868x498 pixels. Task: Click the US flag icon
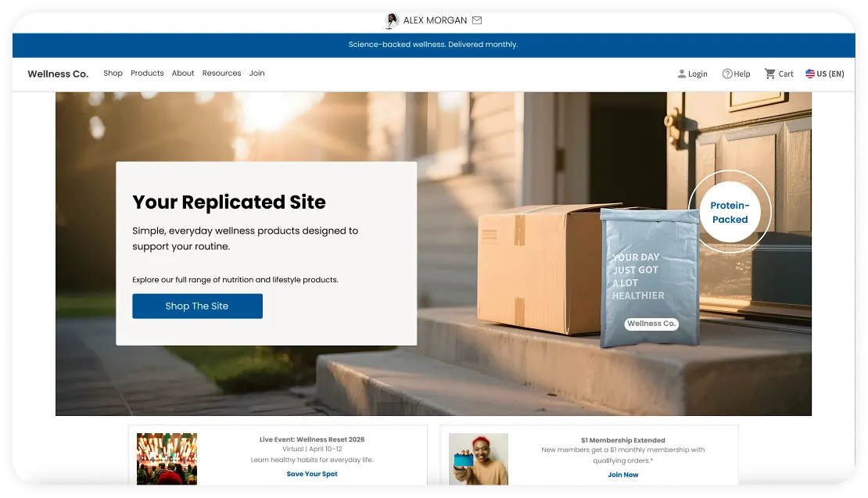tap(810, 73)
